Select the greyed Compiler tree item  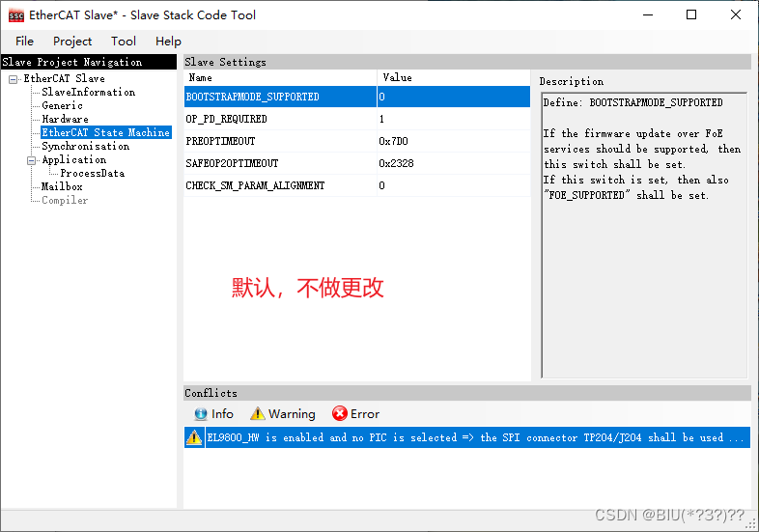click(65, 201)
